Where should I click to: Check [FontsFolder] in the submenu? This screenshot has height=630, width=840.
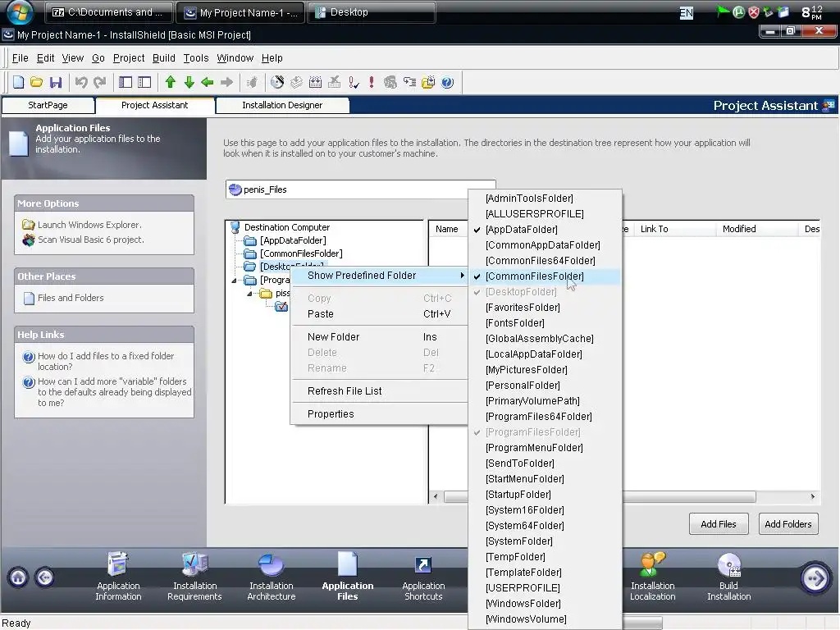545,323
